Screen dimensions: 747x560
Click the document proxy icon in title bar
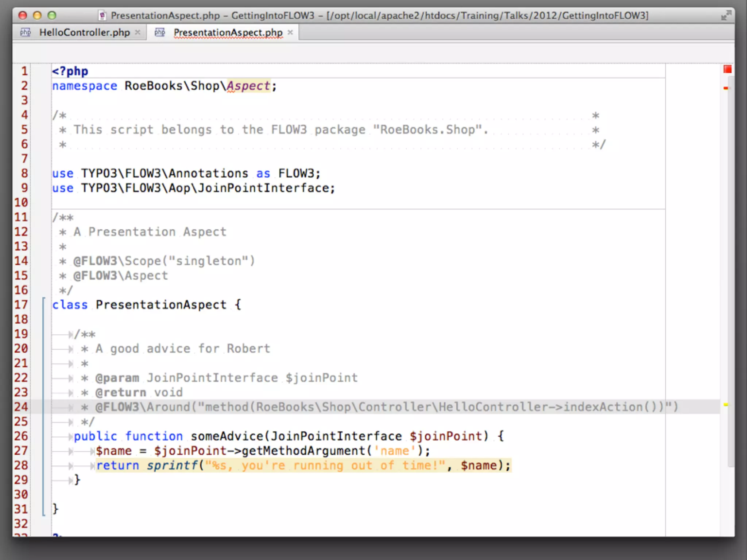(x=102, y=16)
